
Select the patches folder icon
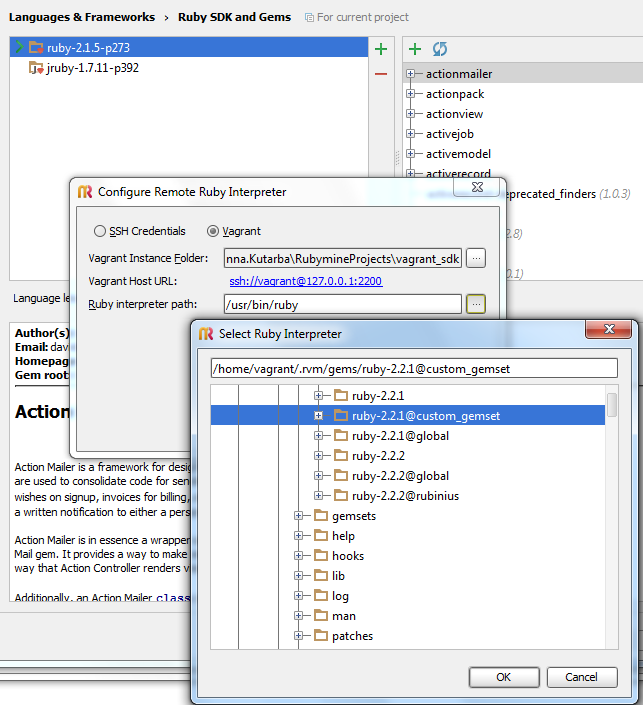pos(321,635)
